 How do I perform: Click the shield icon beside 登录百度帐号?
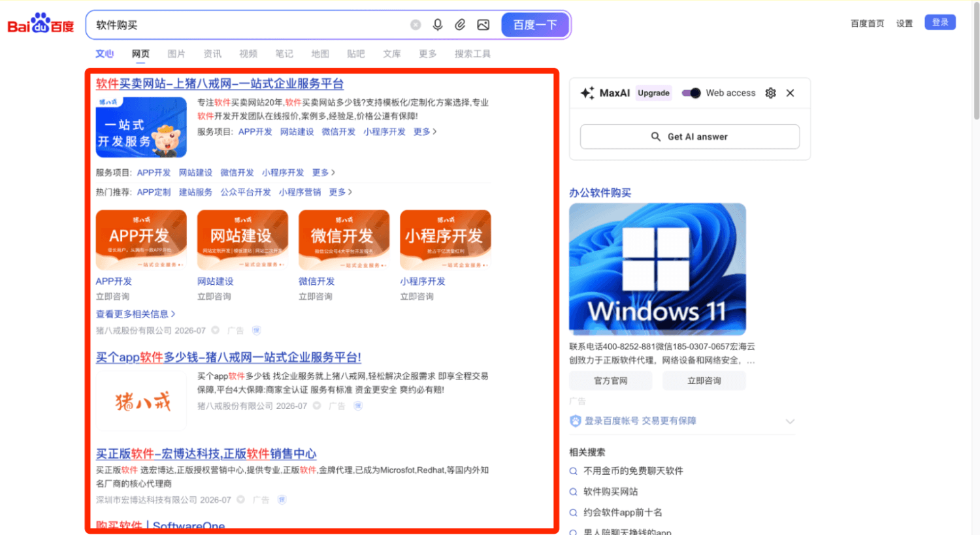576,421
